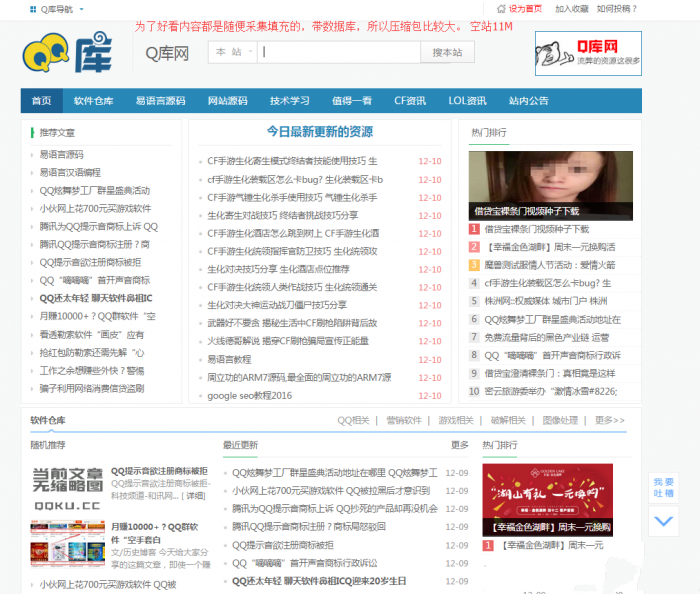This screenshot has width=700, height=594.
Task: Click the 更多 link beside 最近更新
Action: tap(459, 445)
